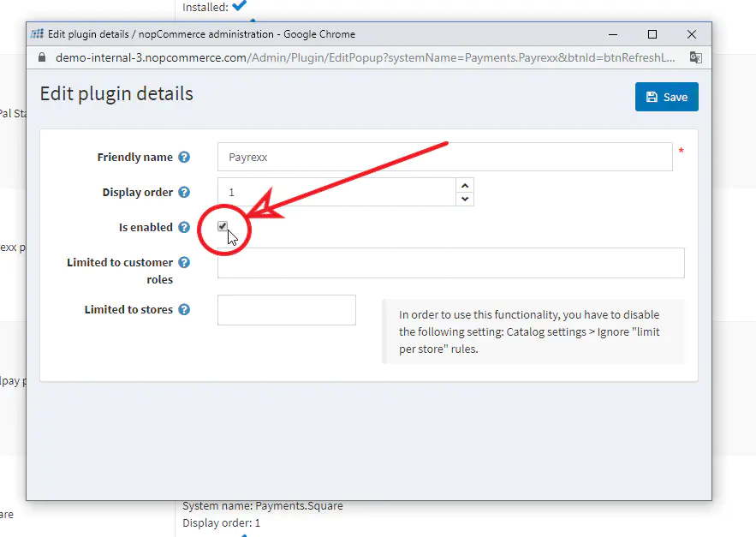Decrease Display order with the down arrow
The width and height of the screenshot is (756, 537).
pyautogui.click(x=464, y=199)
